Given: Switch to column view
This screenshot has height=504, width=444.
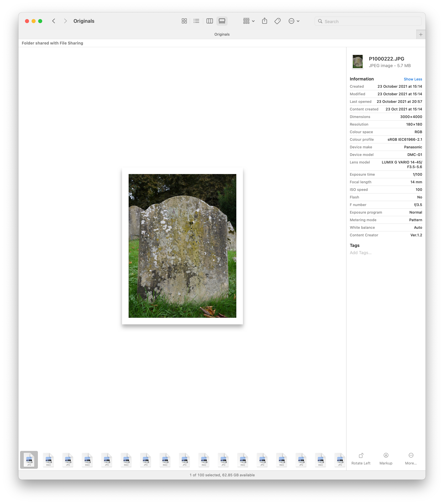Looking at the screenshot, I should coord(209,21).
